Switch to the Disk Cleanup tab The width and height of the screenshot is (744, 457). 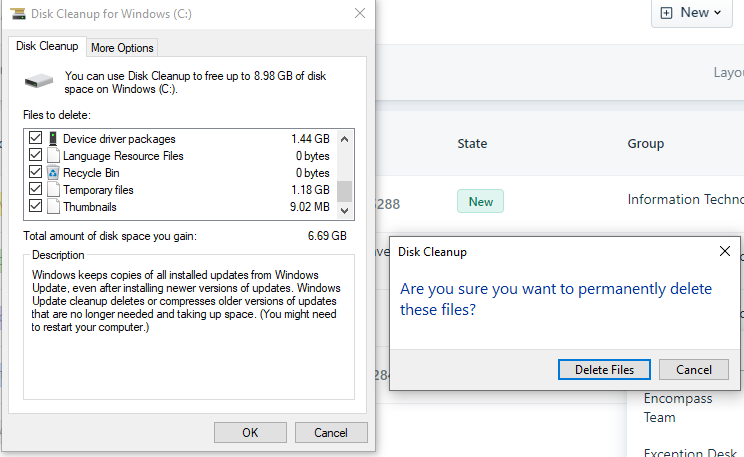[47, 46]
